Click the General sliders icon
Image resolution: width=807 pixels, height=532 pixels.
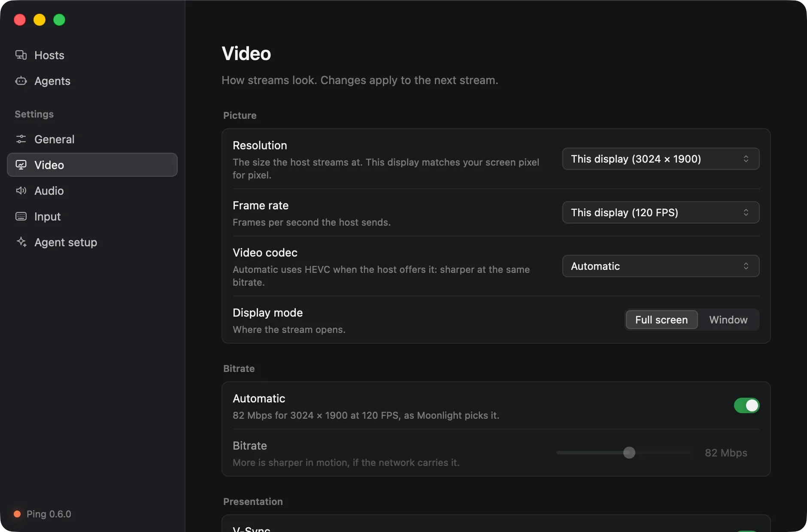click(21, 139)
